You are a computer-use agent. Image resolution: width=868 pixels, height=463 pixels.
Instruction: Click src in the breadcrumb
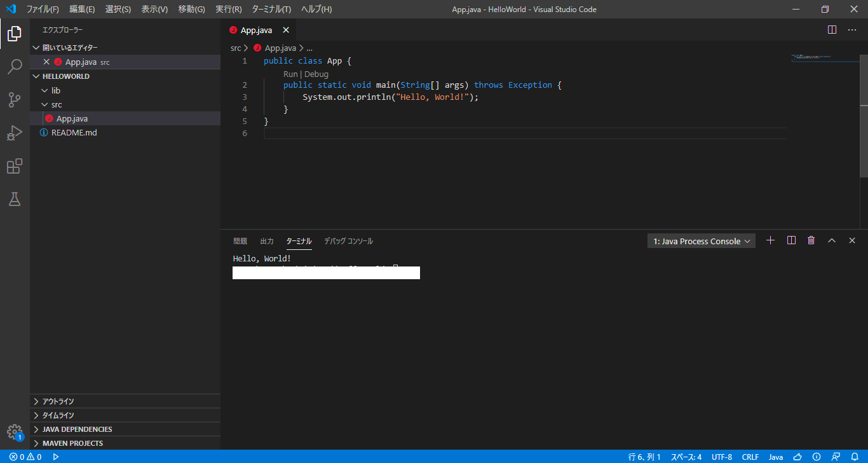tap(236, 48)
